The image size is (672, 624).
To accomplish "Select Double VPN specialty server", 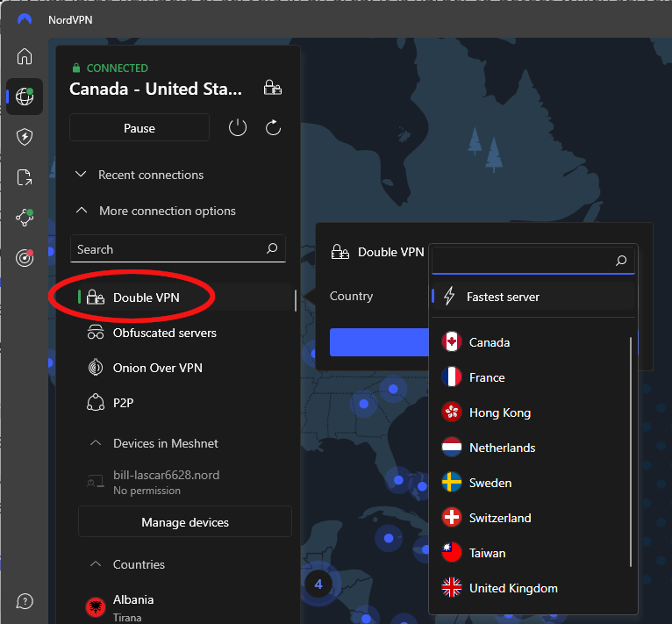I will pos(185,298).
